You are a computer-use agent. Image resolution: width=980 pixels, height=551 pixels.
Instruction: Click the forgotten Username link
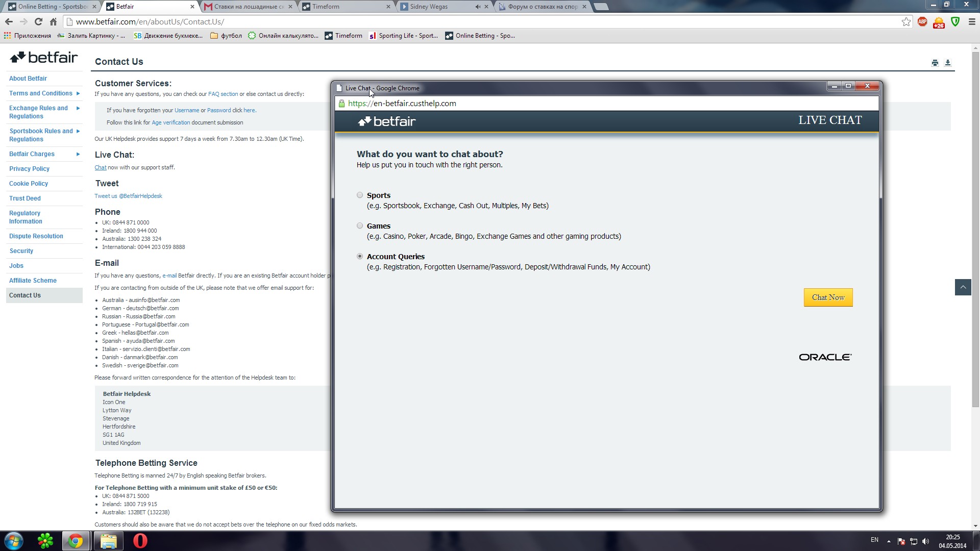[187, 110]
